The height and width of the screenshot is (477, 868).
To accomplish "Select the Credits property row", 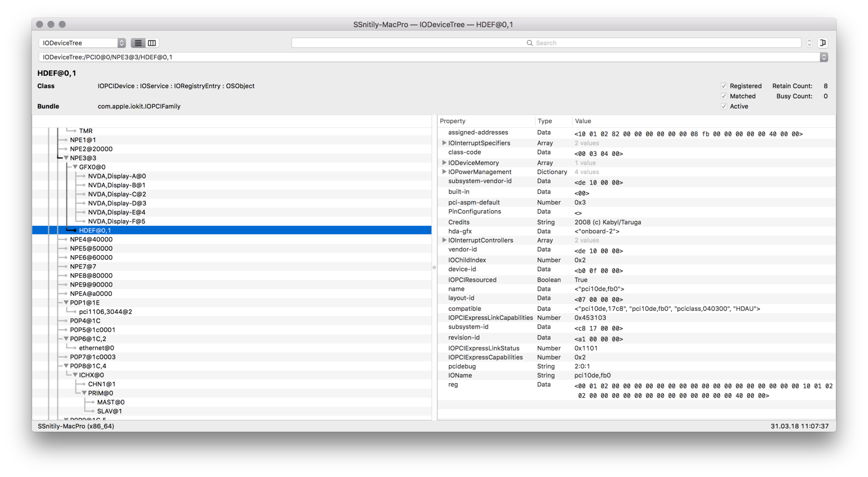I will point(637,222).
